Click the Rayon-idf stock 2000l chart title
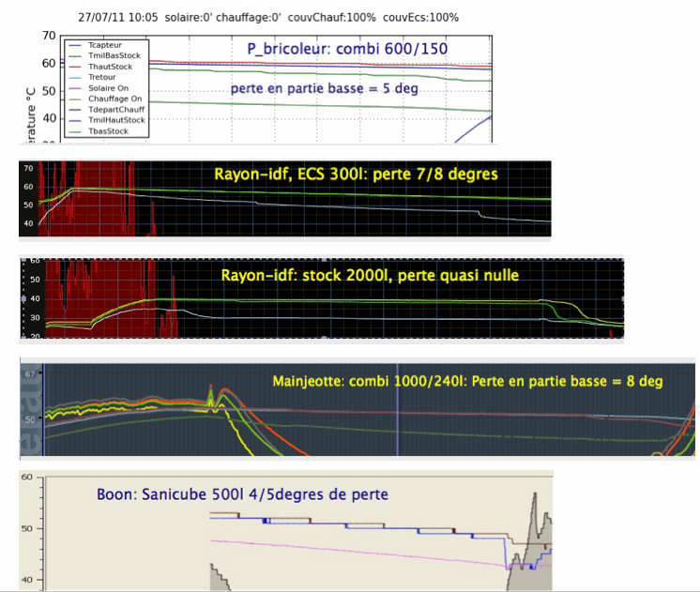This screenshot has height=592, width=700. (x=369, y=276)
